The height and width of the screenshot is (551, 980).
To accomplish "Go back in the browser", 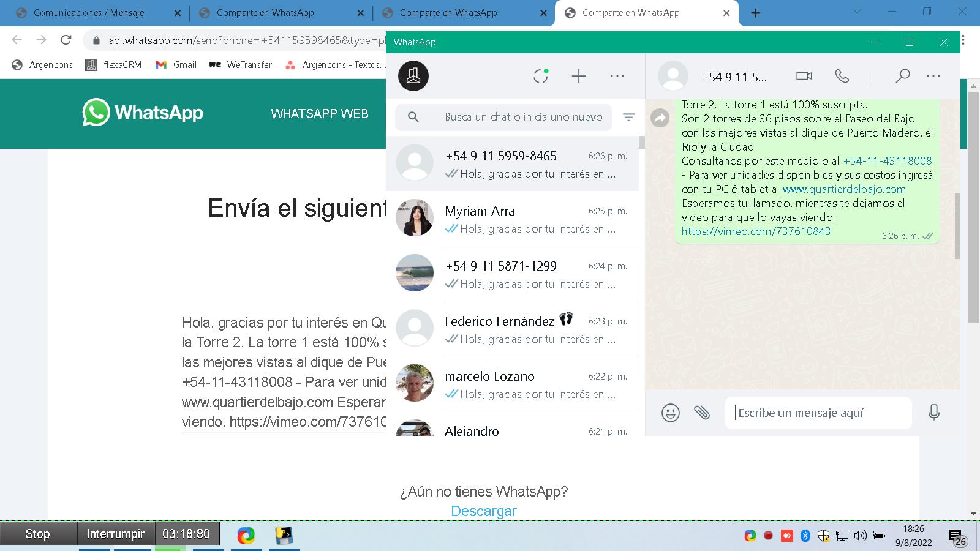I will coord(17,40).
